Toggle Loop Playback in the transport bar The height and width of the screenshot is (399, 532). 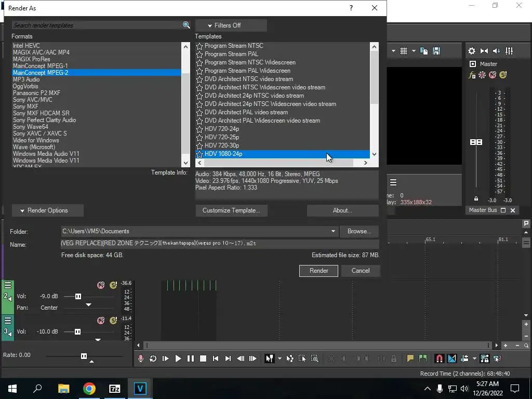153,358
